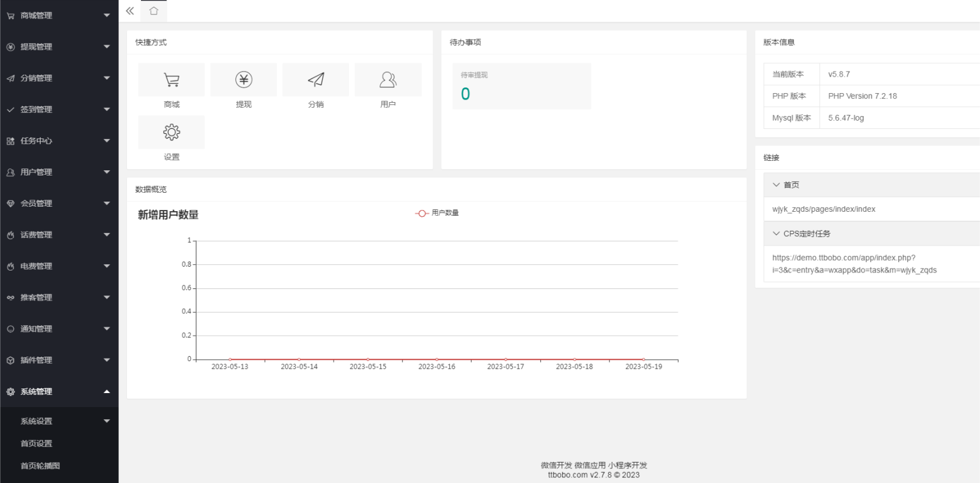Expand the 签到管理 menu arrow
The height and width of the screenshot is (483, 980).
[x=107, y=109]
